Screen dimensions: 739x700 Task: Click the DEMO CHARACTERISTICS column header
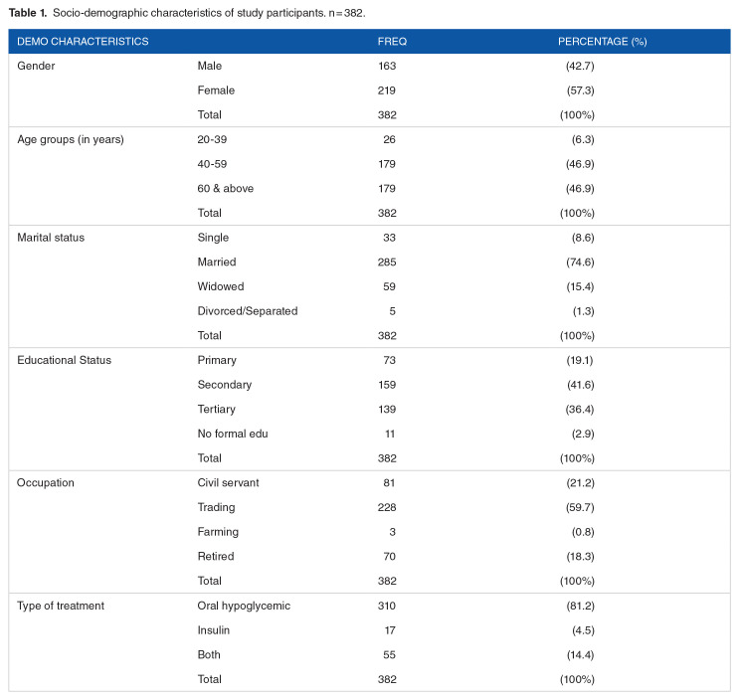83,42
